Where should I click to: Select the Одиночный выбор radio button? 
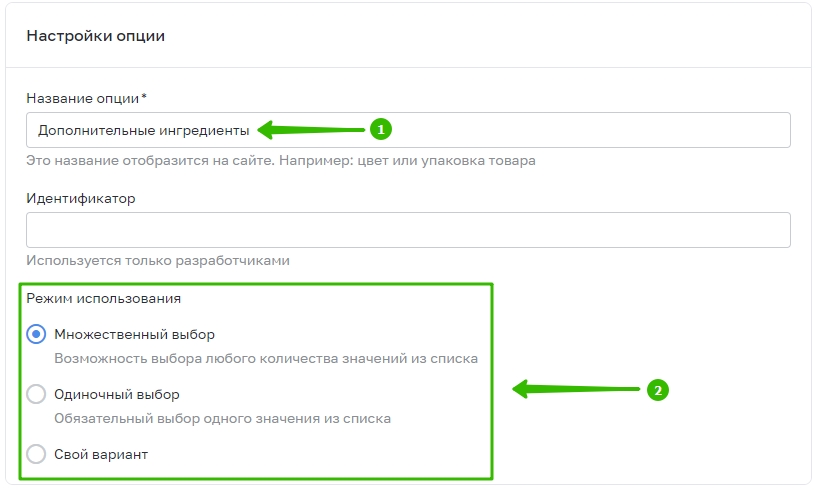[x=36, y=394]
